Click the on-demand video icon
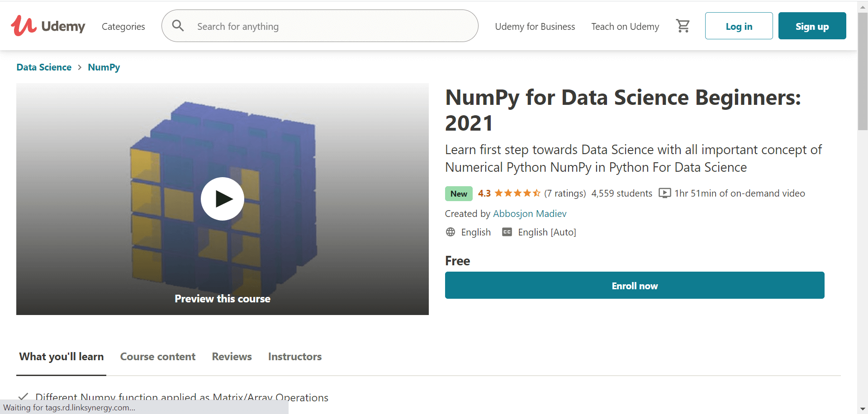Screen dimensions: 868x414 664,193
